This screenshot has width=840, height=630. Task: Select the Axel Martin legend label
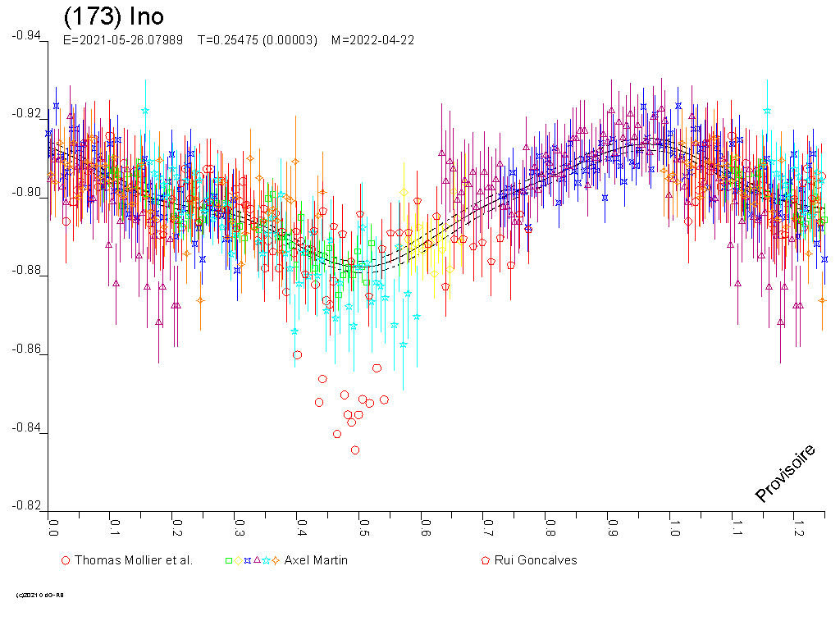(316, 560)
